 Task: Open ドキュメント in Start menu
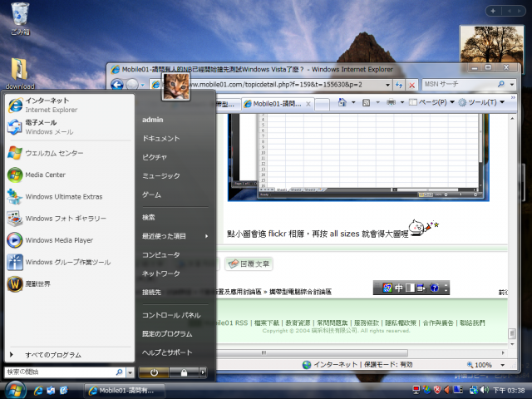[160, 139]
